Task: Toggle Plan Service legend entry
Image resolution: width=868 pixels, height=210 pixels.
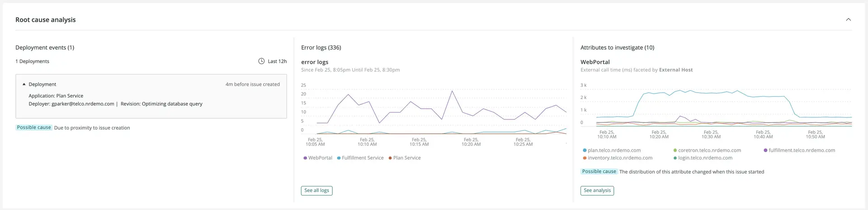Action: 406,158
